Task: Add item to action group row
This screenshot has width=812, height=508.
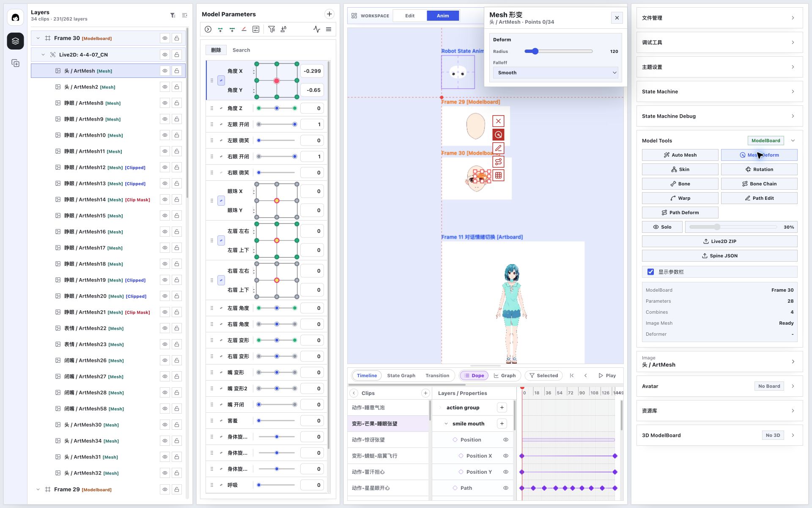Action: 502,408
